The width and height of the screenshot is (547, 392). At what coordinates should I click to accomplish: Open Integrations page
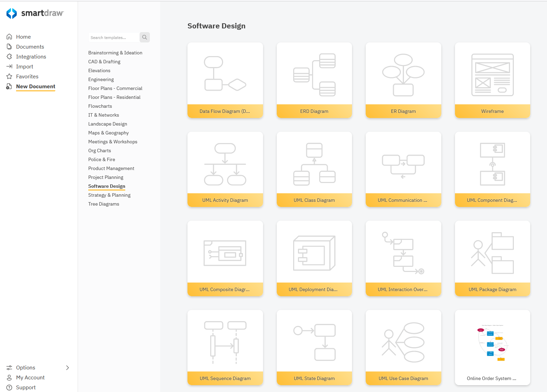pyautogui.click(x=31, y=56)
